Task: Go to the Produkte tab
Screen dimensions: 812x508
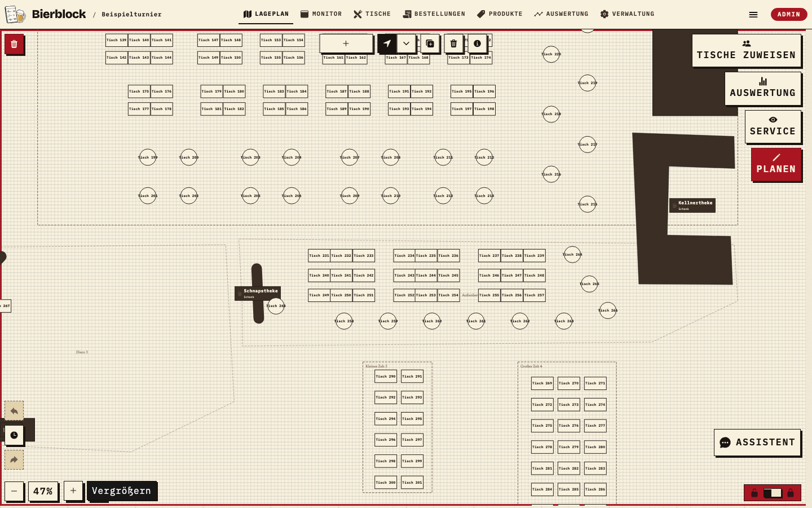Action: tap(500, 14)
